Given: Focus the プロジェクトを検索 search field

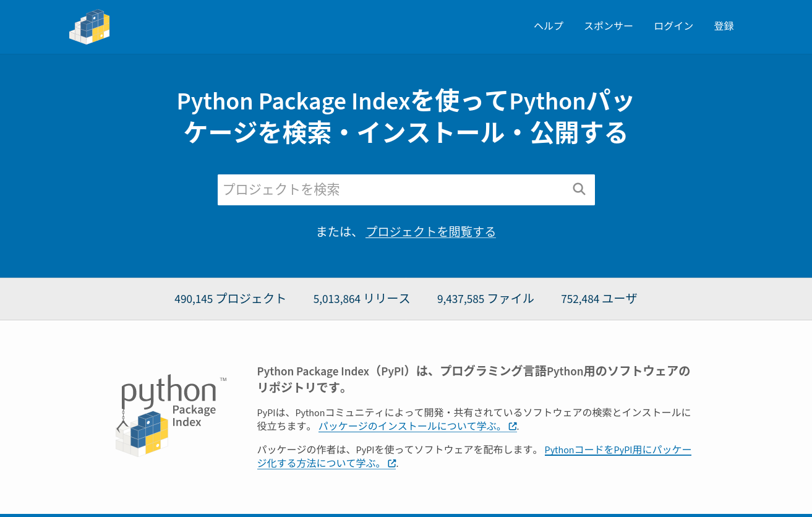Looking at the screenshot, I should [x=393, y=189].
